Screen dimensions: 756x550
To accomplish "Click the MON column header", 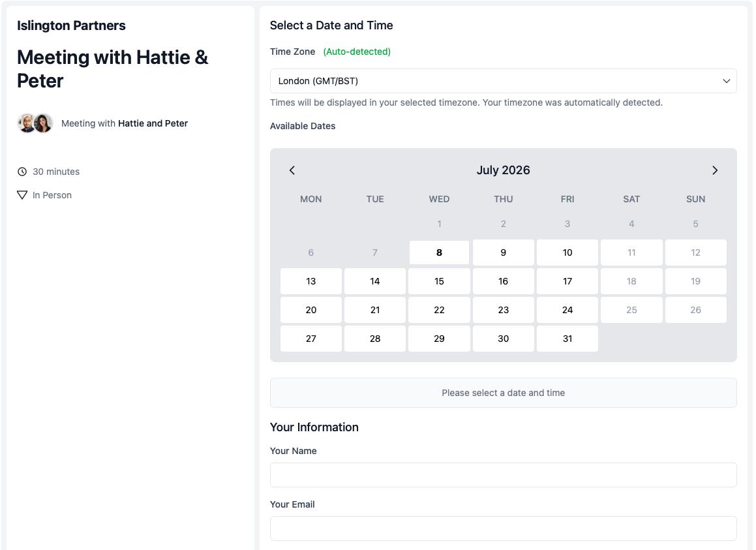I will pos(311,199).
